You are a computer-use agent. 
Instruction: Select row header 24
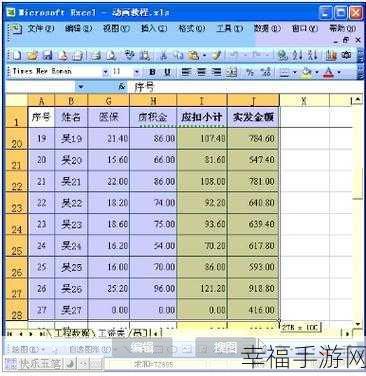click(17, 225)
